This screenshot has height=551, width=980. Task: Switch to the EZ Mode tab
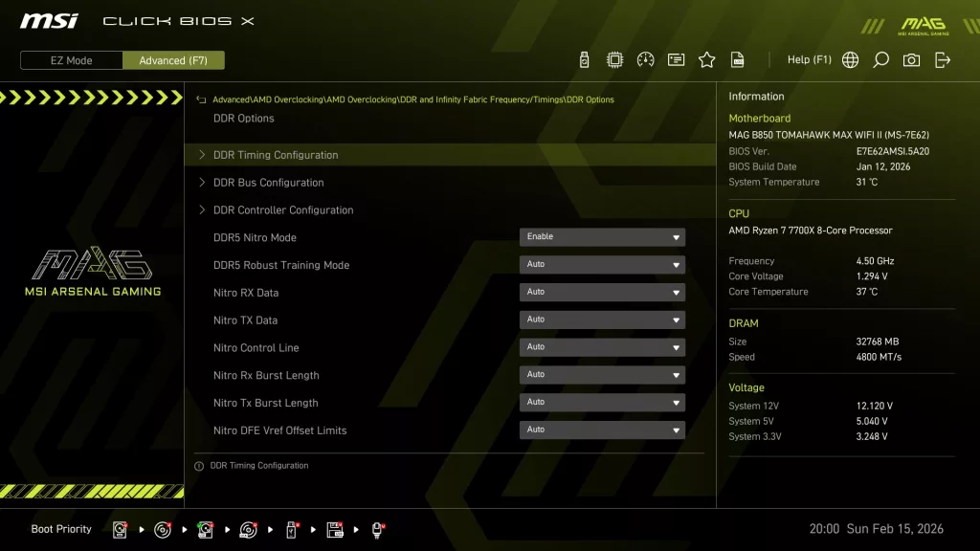tap(70, 60)
